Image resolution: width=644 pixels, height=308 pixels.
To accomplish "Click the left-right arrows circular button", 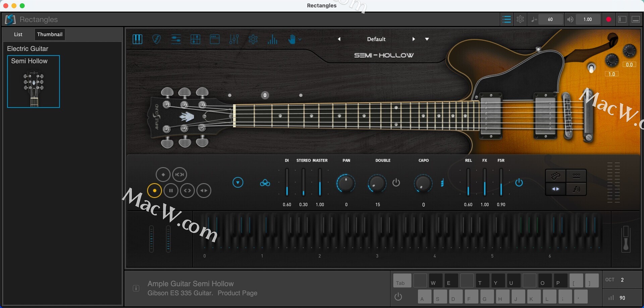I will click(204, 191).
